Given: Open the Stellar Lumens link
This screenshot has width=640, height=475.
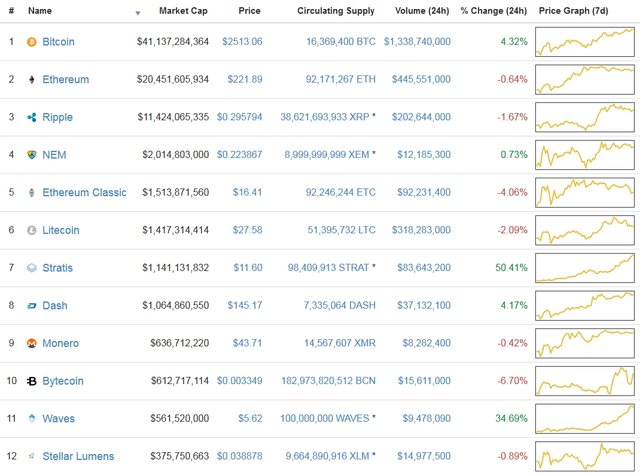Looking at the screenshot, I should [78, 456].
